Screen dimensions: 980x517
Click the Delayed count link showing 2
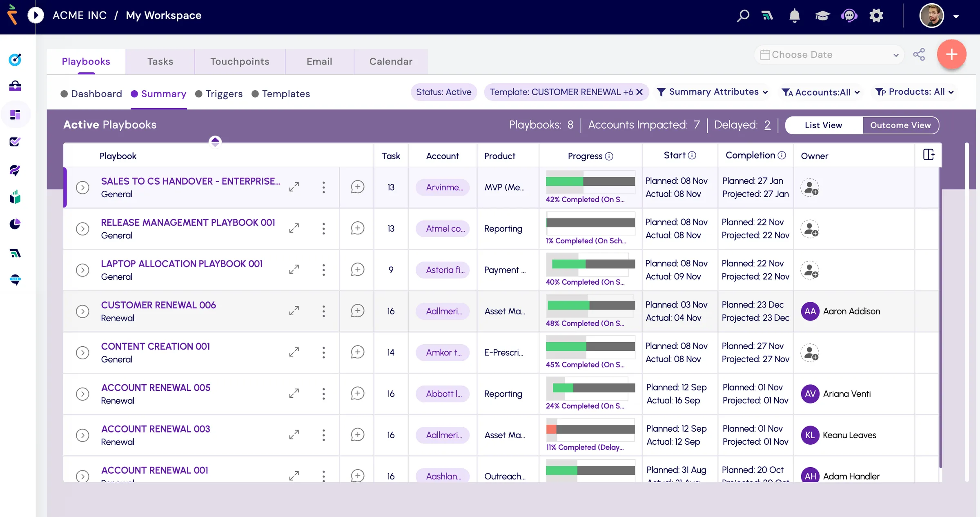pos(767,125)
